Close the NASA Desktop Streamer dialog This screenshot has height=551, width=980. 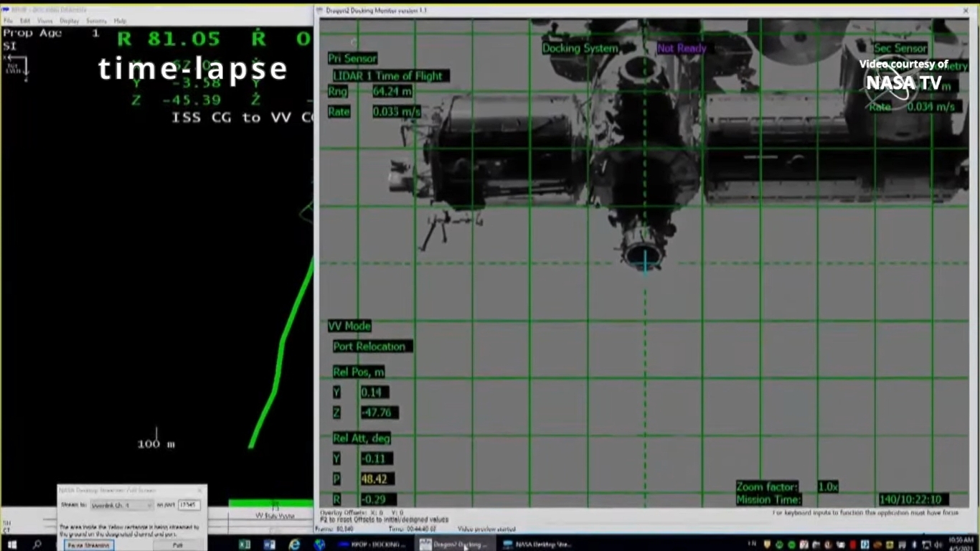[x=199, y=491]
